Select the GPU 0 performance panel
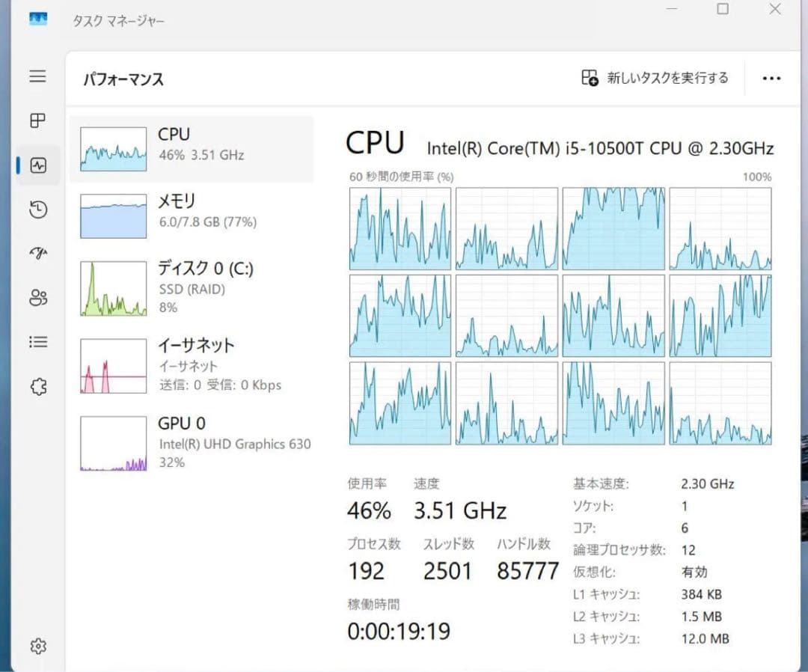This screenshot has height=672, width=808. 191,442
